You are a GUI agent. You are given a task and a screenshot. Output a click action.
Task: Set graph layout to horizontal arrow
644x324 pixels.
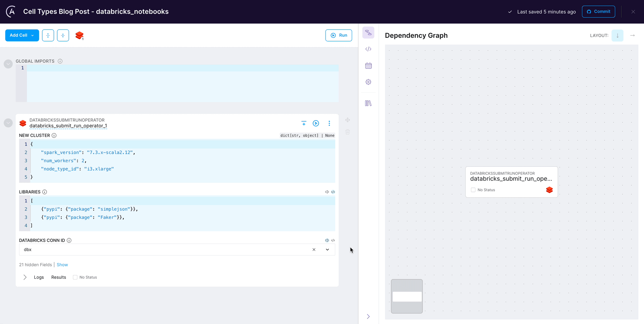point(632,36)
